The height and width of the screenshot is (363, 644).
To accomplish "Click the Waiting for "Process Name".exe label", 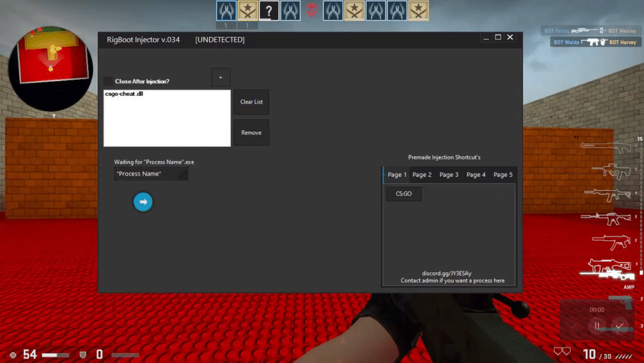I will 154,162.
